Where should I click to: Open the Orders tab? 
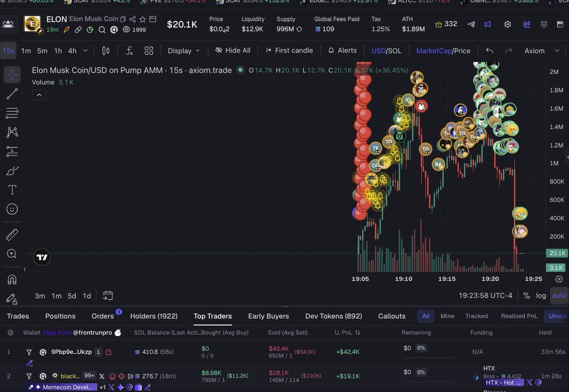tap(103, 316)
